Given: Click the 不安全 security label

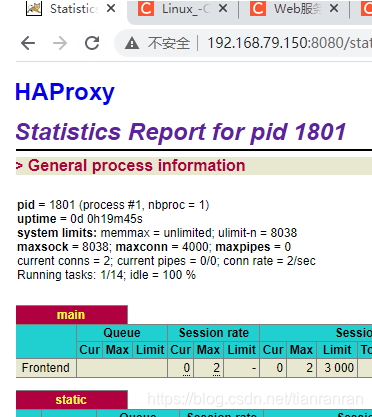Looking at the screenshot, I should pyautogui.click(x=169, y=43).
